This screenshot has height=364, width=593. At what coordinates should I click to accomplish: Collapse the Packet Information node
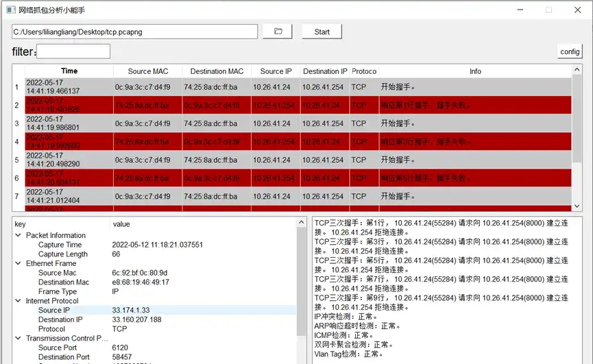pos(18,235)
